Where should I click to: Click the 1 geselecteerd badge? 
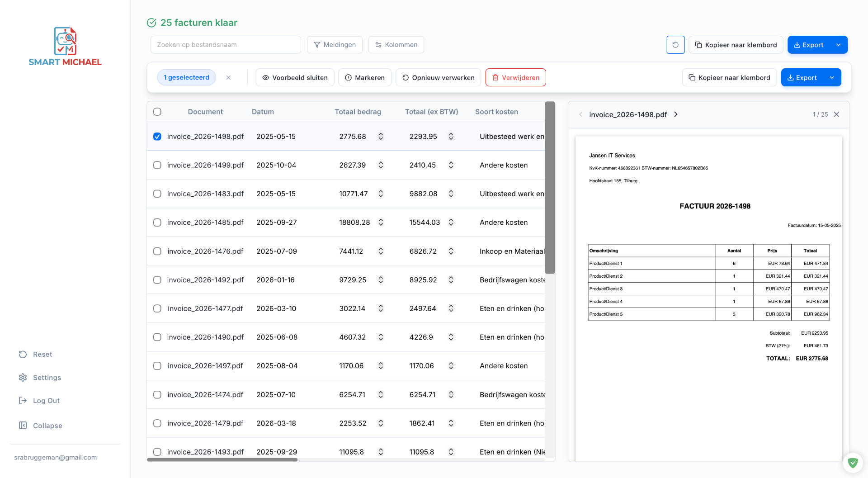(186, 77)
